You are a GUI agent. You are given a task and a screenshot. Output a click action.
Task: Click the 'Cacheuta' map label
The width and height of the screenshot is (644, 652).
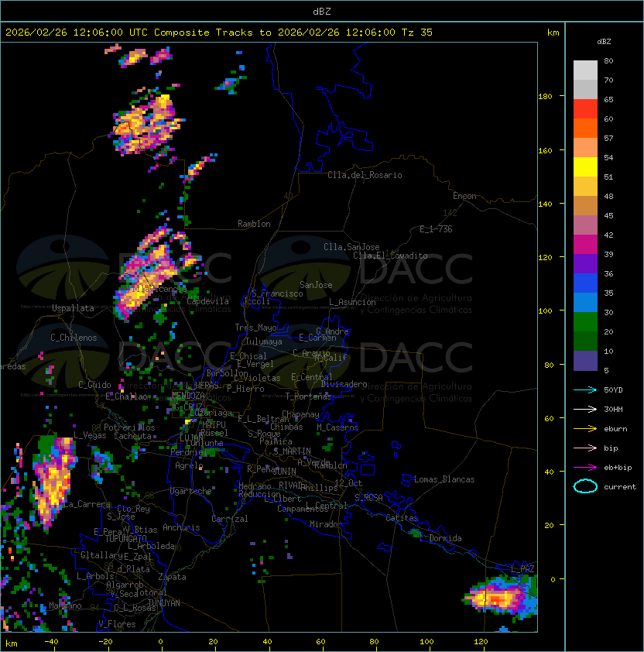coord(132,436)
